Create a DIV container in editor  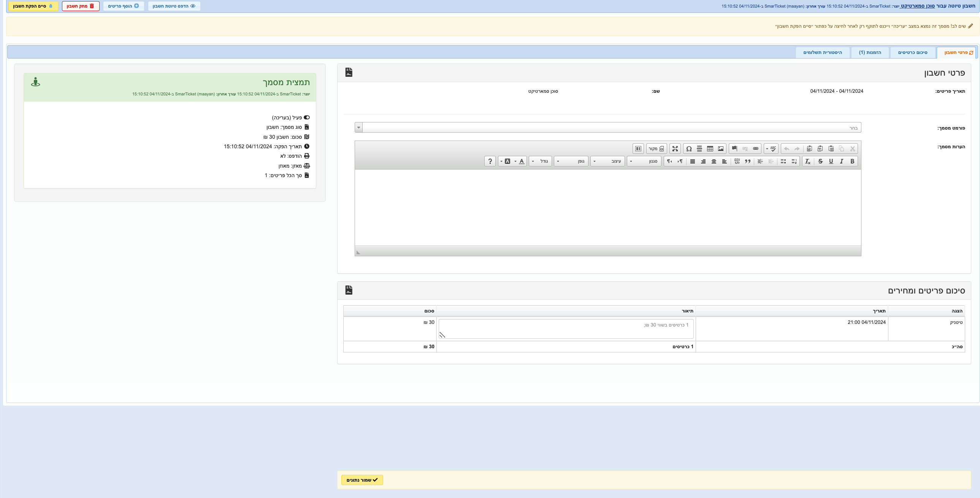tap(737, 161)
